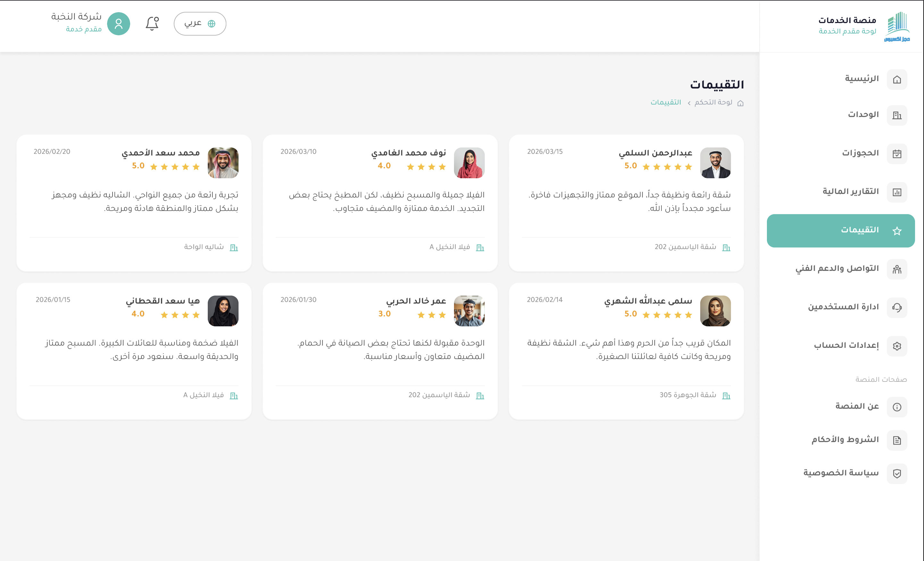Screen dimensions: 924x561
Task: Click the shield icon beside سياسة الخصوصية
Action: [x=897, y=473]
